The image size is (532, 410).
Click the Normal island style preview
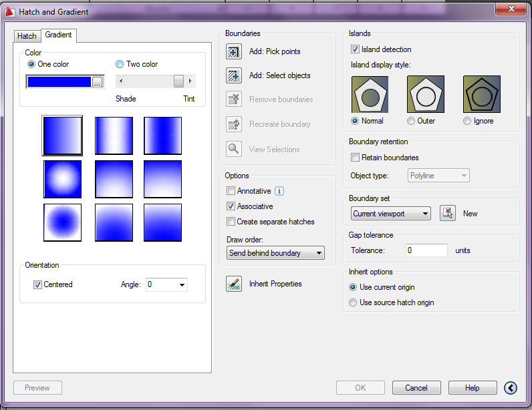click(370, 94)
